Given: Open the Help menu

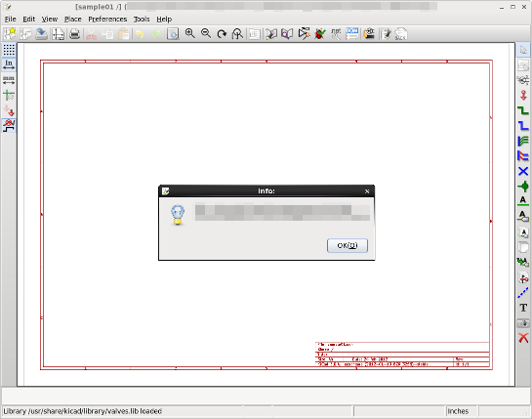Looking at the screenshot, I should (x=164, y=20).
